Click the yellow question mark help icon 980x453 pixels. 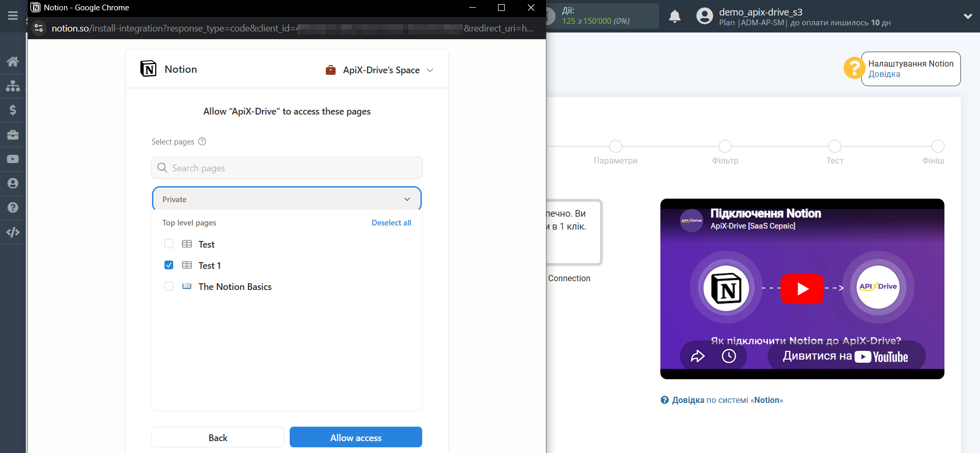pyautogui.click(x=854, y=68)
